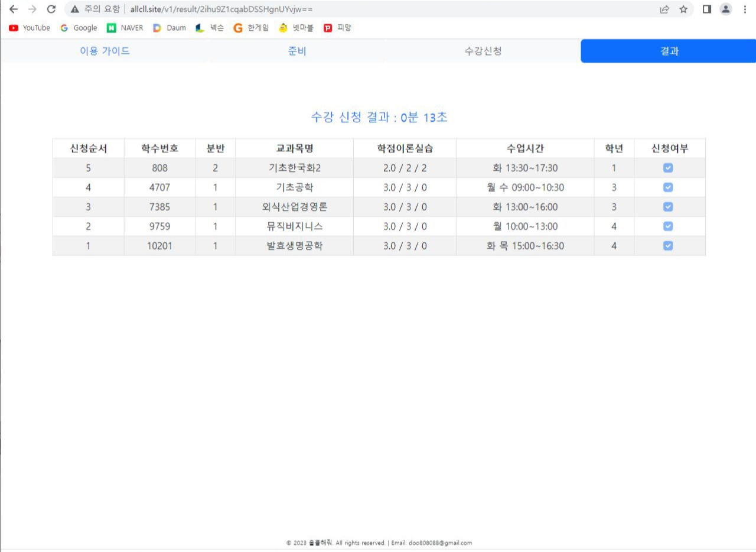
Task: Toggle the checkbox for 기초공학
Action: (x=668, y=187)
